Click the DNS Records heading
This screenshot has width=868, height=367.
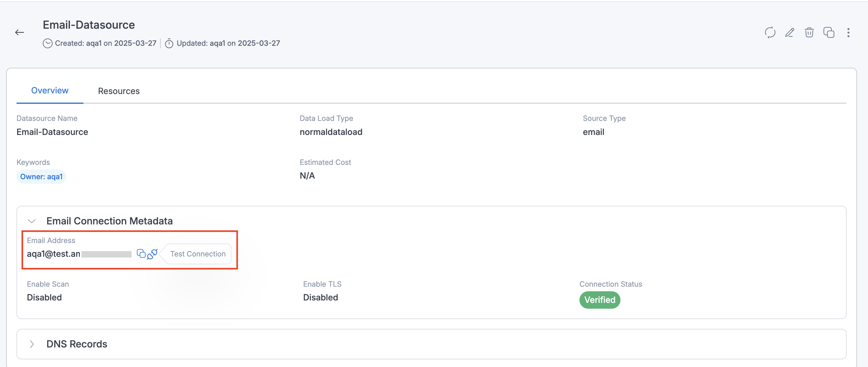pyautogui.click(x=77, y=344)
